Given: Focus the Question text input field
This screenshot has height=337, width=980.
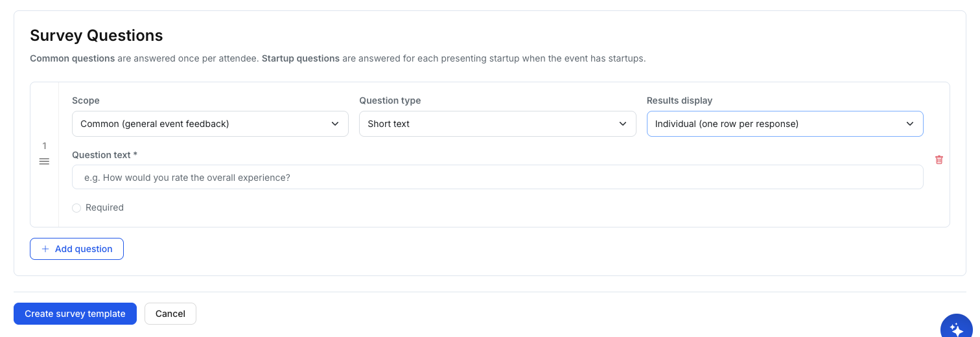Looking at the screenshot, I should click(497, 177).
